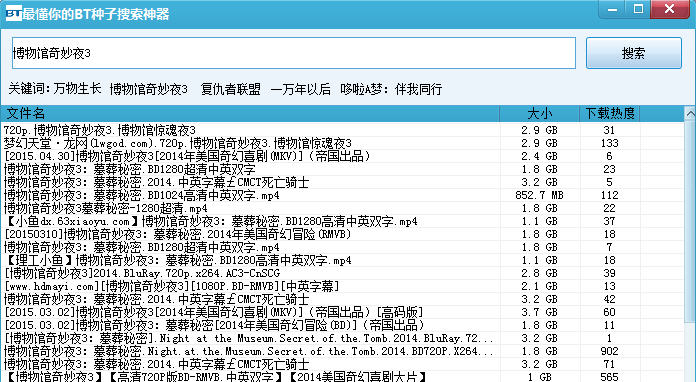The image size is (696, 382).
Task: Click the download heat value 42
Action: coord(609,299)
